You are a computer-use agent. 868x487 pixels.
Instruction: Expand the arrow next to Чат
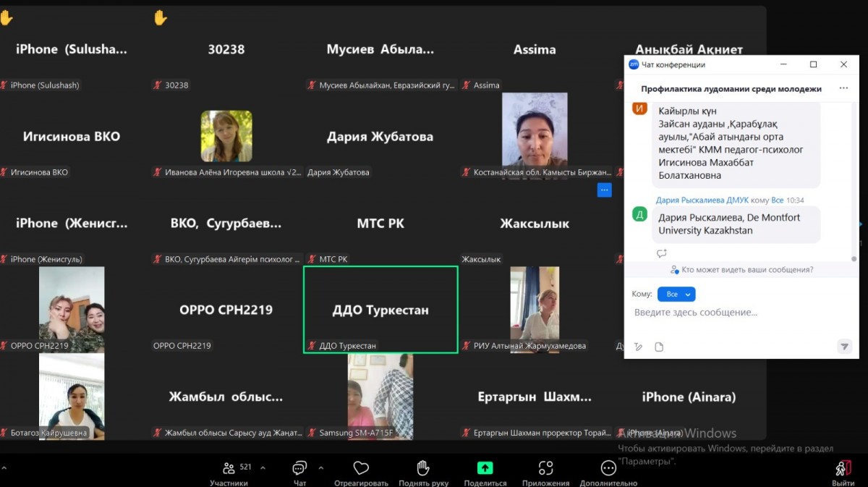click(x=321, y=467)
